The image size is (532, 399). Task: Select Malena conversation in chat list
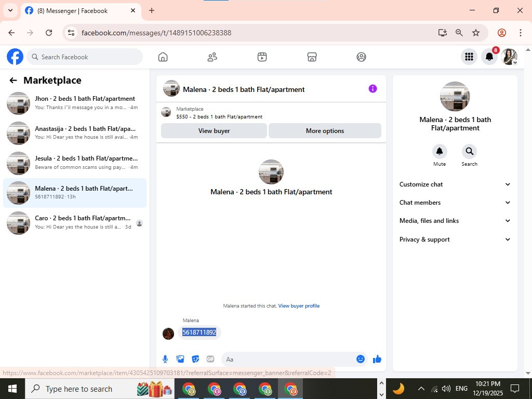click(x=75, y=193)
